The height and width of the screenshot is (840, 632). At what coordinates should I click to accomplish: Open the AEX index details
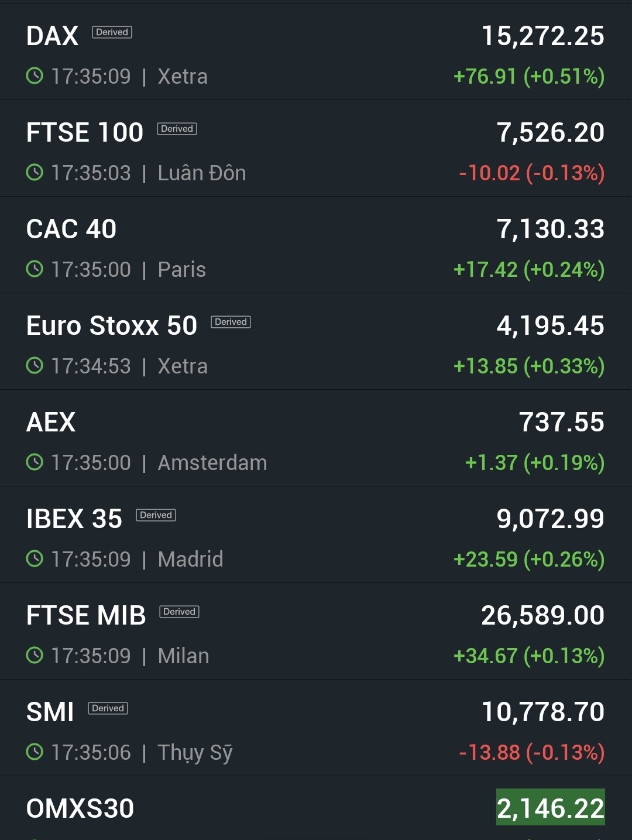[x=51, y=422]
